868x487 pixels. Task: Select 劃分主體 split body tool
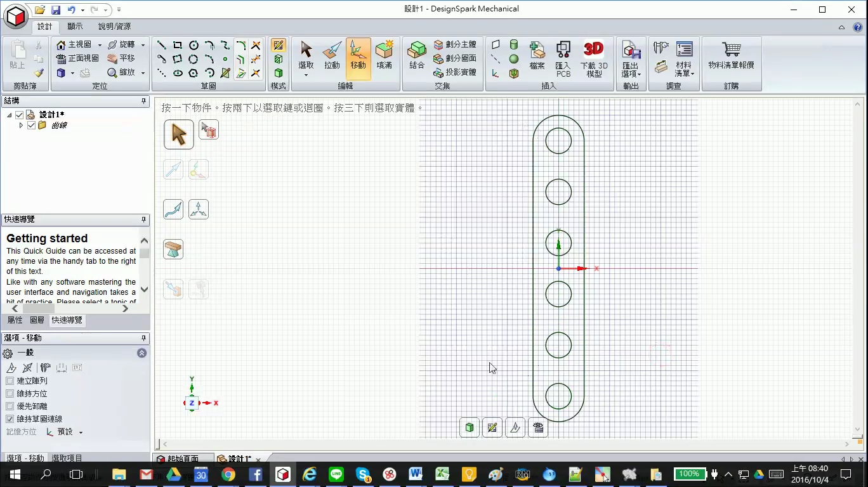454,44
